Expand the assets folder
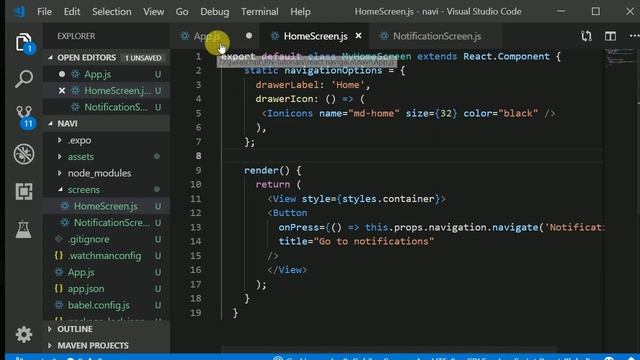640x360 pixels. 60,157
